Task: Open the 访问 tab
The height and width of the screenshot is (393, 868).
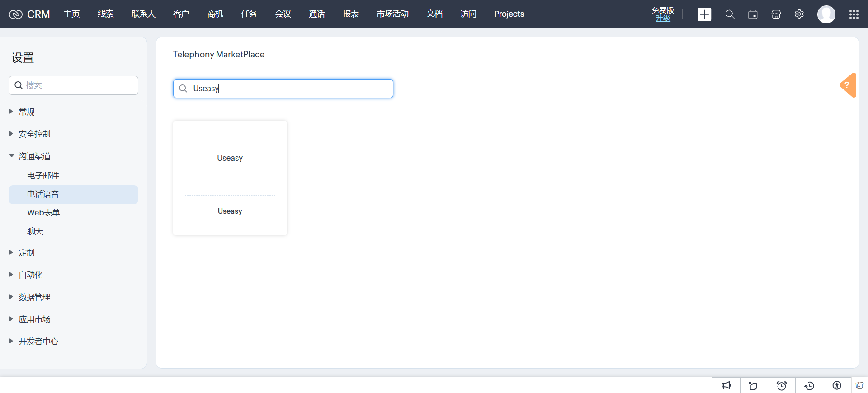Action: [468, 14]
